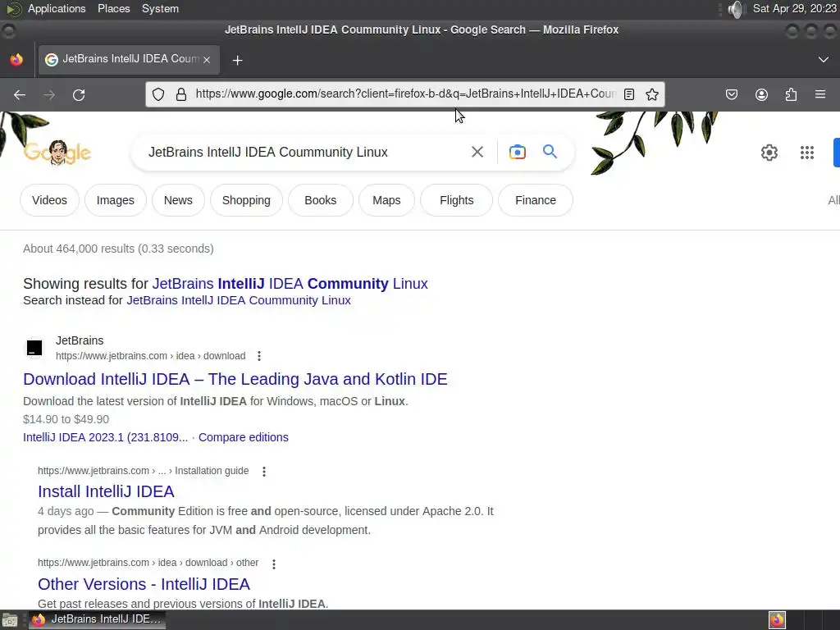The width and height of the screenshot is (840, 630).
Task: Filter results by Flights
Action: point(456,200)
